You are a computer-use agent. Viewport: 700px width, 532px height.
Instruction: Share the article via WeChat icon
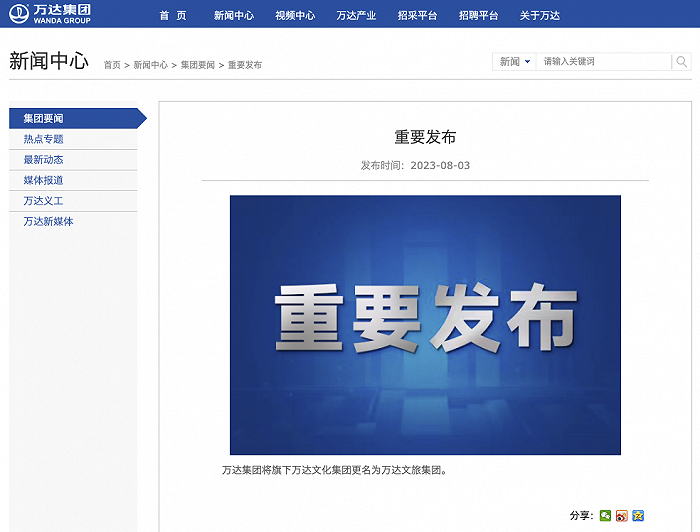pos(606,516)
